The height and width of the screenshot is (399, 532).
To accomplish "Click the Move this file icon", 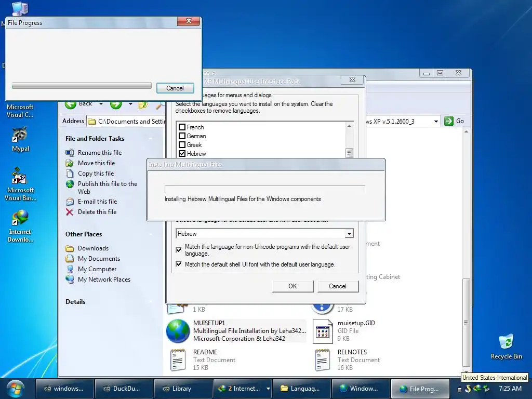I will point(70,163).
